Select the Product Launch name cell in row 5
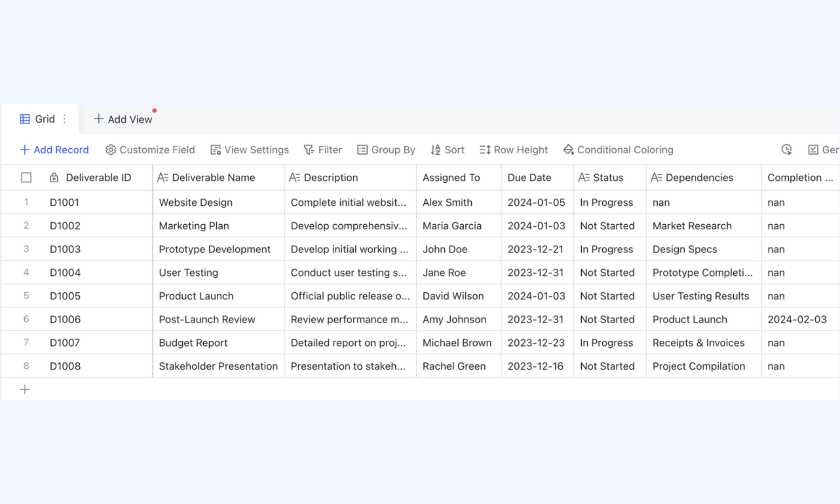Viewport: 840px width, 504px height. pyautogui.click(x=218, y=296)
